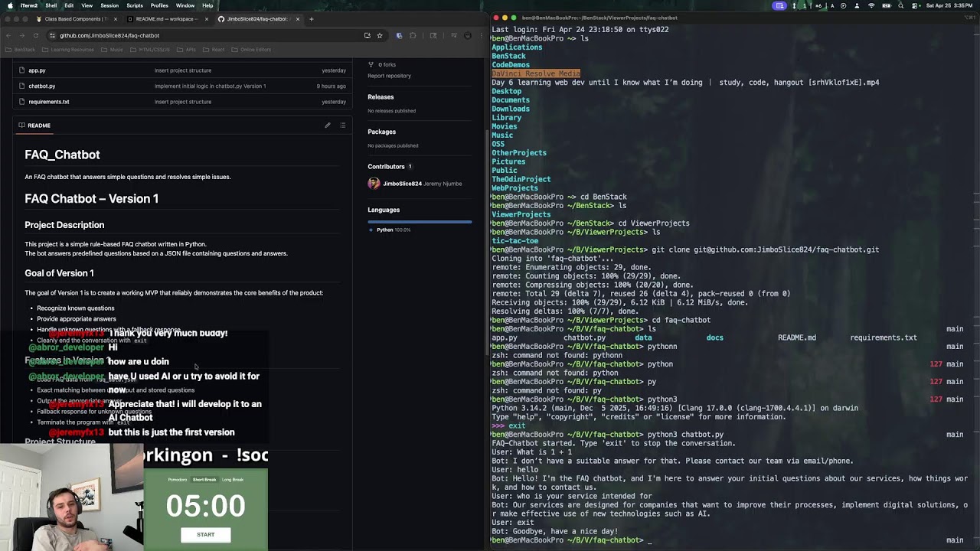Open the Apple menu
This screenshot has height=551, width=980.
[10, 5]
